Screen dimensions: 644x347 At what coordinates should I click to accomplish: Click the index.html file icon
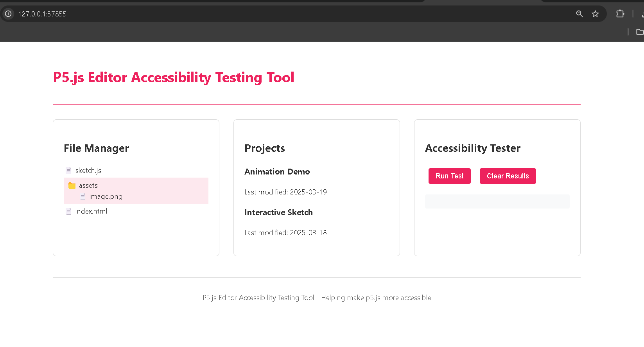tap(68, 211)
